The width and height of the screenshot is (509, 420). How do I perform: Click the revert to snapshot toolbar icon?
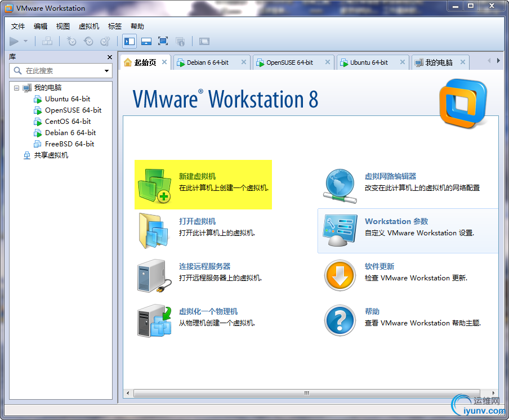[88, 41]
